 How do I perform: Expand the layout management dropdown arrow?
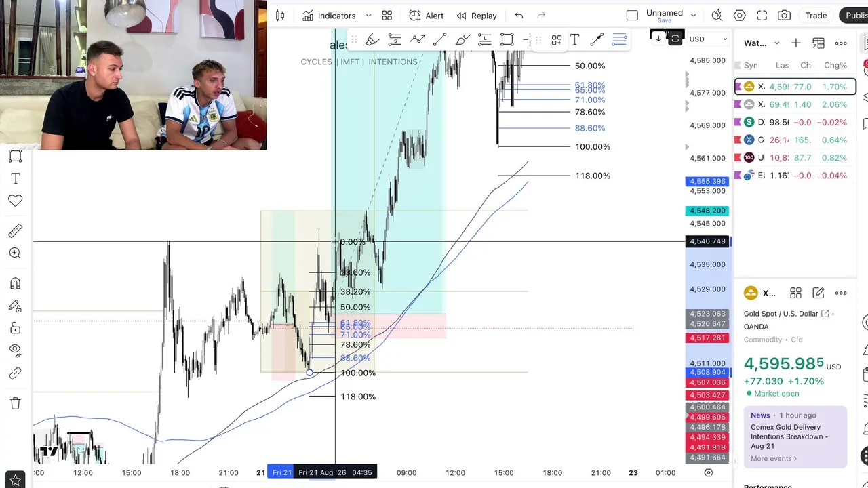pyautogui.click(x=693, y=16)
